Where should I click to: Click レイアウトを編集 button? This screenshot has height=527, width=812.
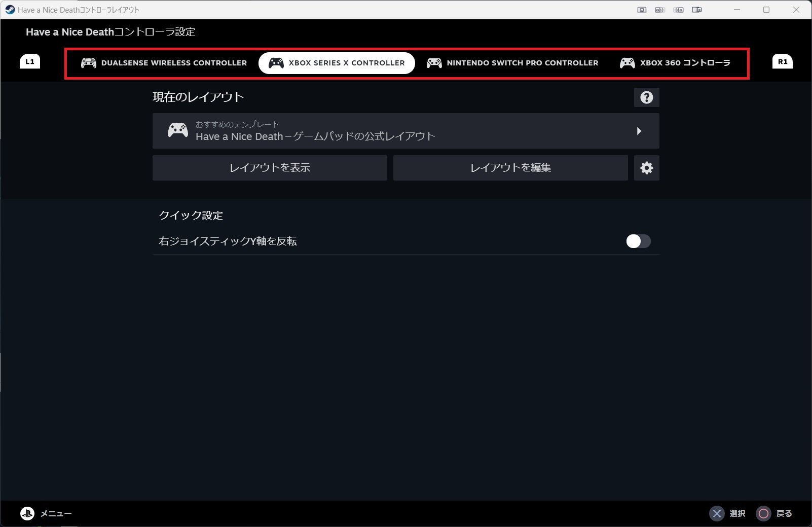(x=510, y=168)
